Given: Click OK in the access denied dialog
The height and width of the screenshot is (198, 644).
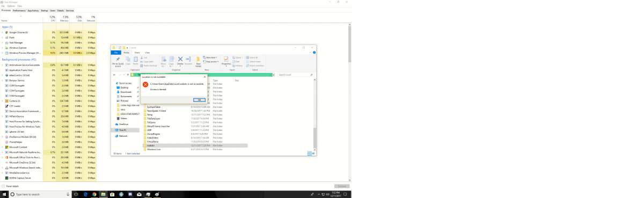Looking at the screenshot, I should (x=199, y=100).
